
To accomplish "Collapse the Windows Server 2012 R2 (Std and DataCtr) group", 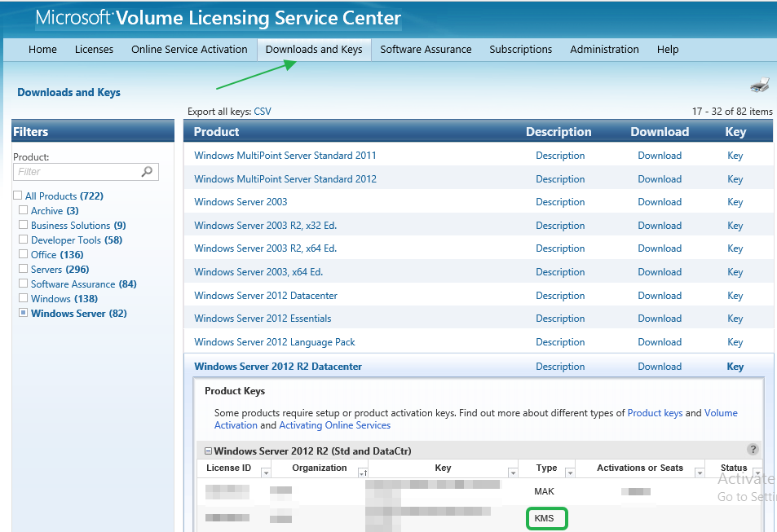I will click(209, 451).
